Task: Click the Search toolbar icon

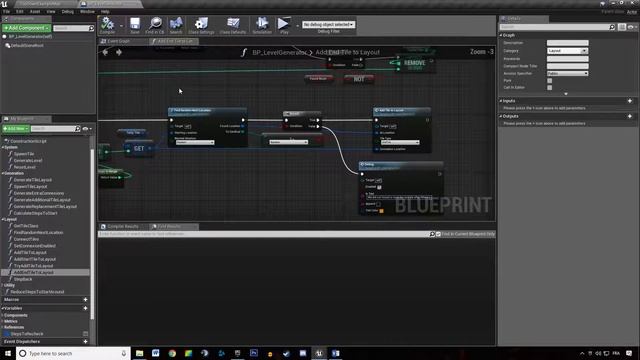Action: pos(176,25)
